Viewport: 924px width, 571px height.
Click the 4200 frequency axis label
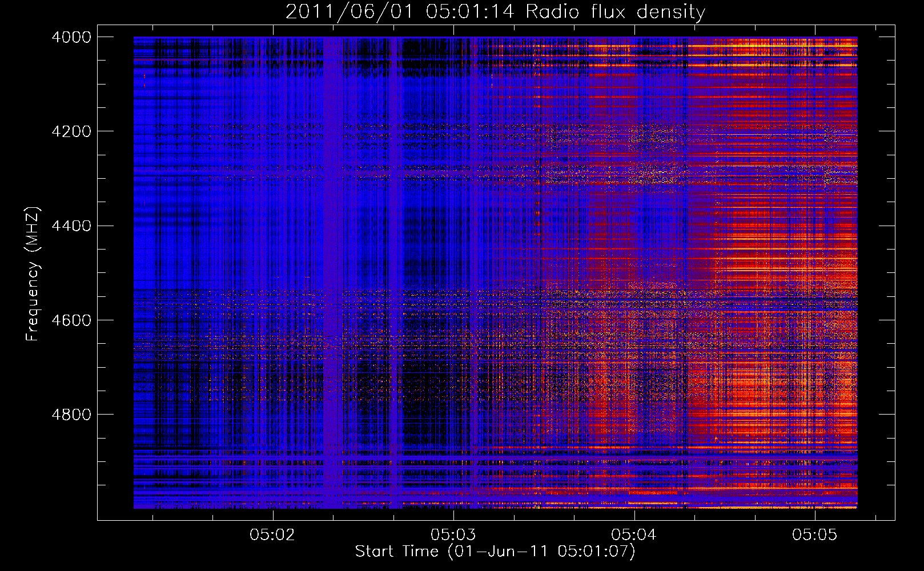71,131
